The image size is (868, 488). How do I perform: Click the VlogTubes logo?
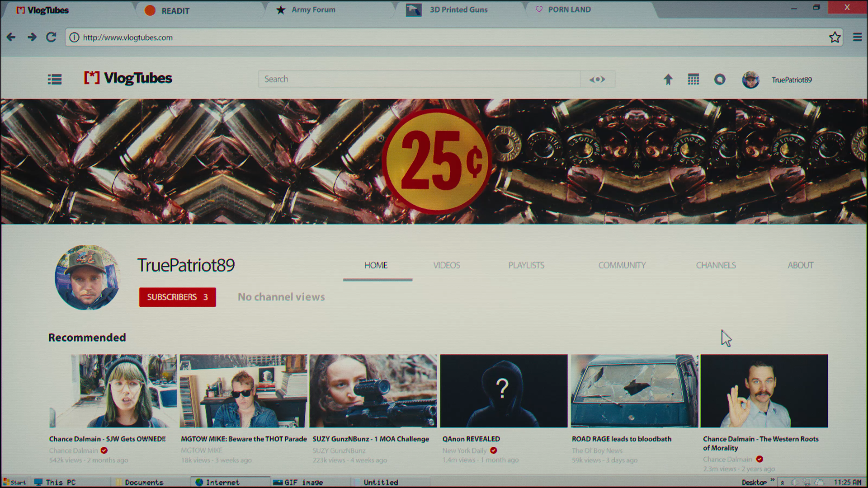pos(128,78)
